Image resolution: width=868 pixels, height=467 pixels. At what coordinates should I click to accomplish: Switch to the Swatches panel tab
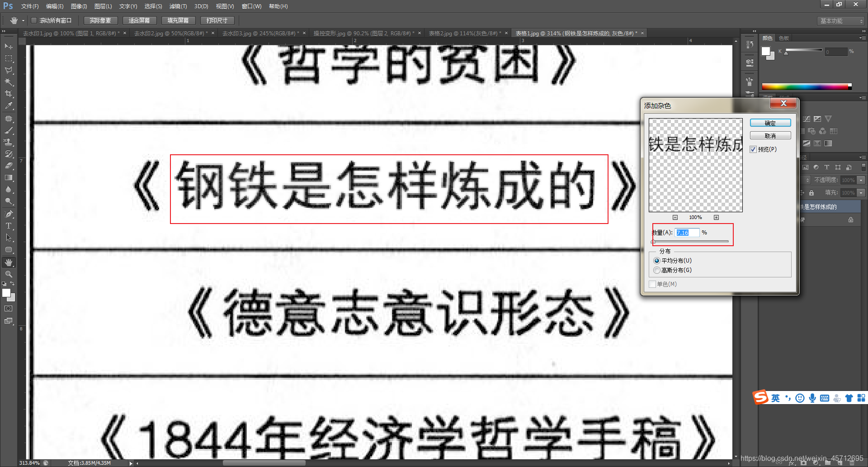tap(784, 38)
